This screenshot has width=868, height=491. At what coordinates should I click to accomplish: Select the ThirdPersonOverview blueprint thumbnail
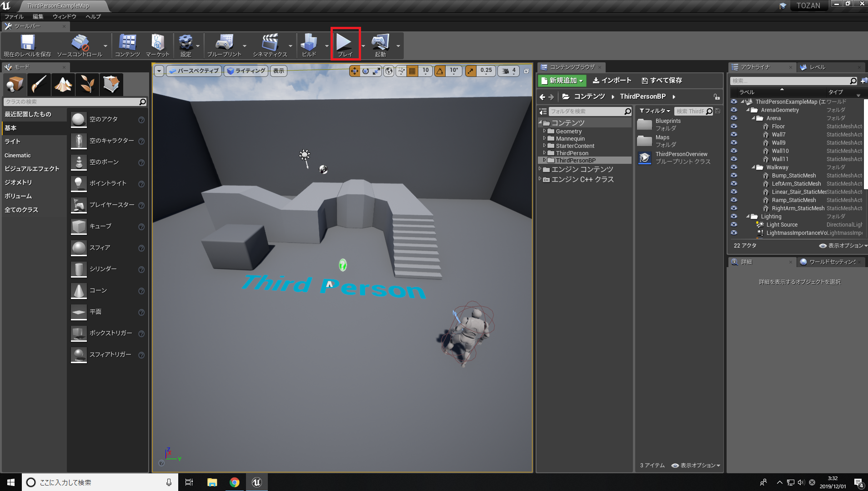click(x=645, y=158)
